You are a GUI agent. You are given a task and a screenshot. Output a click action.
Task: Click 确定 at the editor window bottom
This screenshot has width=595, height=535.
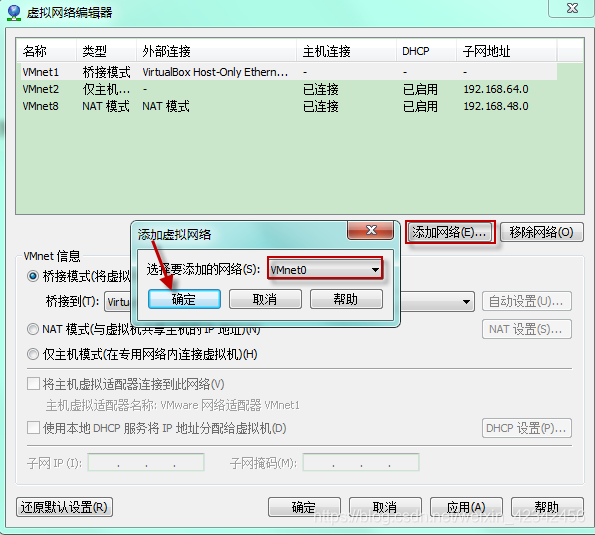tap(304, 507)
